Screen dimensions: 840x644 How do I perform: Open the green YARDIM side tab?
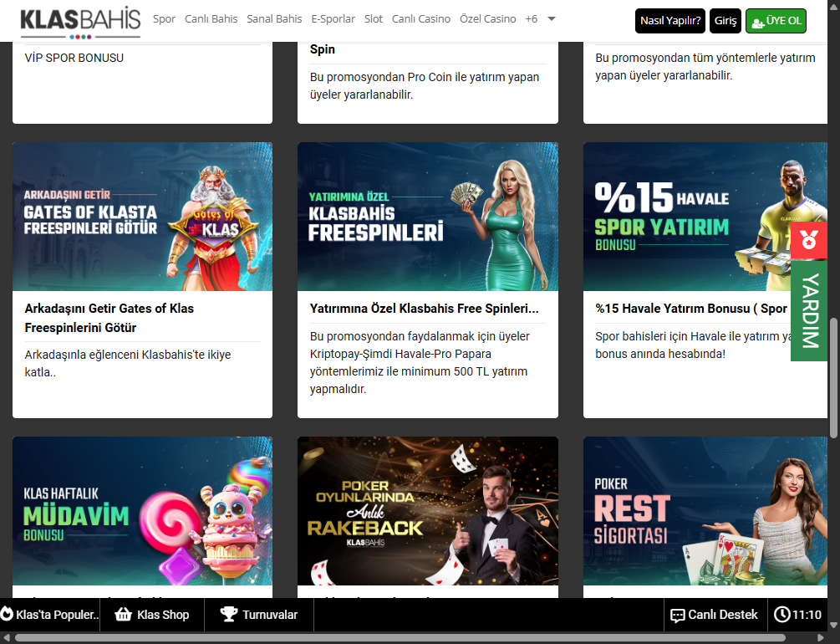point(808,311)
